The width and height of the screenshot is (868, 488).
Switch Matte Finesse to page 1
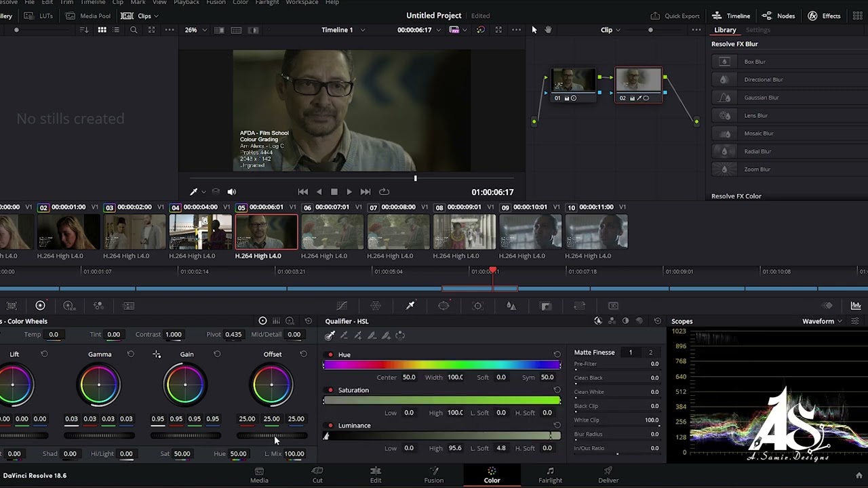click(x=630, y=352)
